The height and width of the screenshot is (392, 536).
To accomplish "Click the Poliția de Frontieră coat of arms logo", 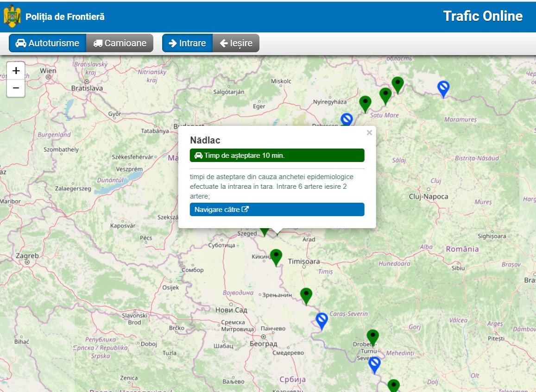I will (12, 17).
